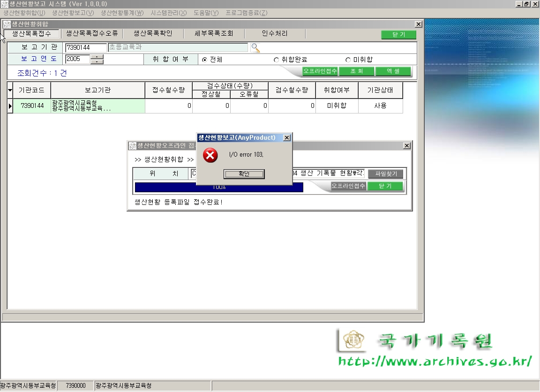Select the 미취합 radio option
The image size is (540, 392).
click(x=348, y=60)
